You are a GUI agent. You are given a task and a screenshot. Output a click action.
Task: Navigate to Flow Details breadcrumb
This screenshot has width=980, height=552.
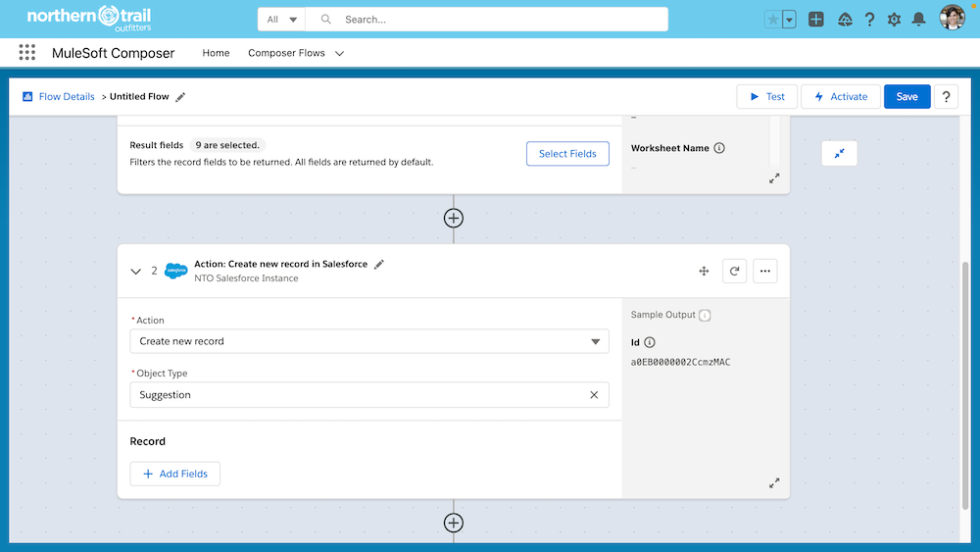(67, 97)
